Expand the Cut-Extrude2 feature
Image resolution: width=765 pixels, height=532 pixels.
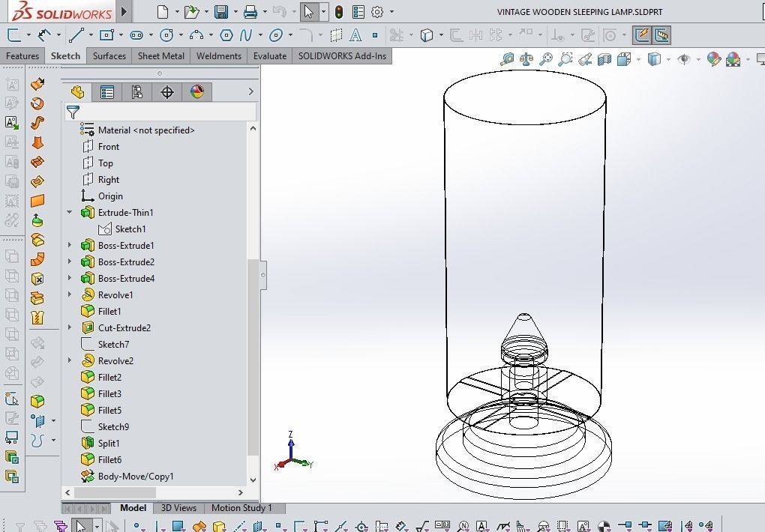tap(70, 327)
